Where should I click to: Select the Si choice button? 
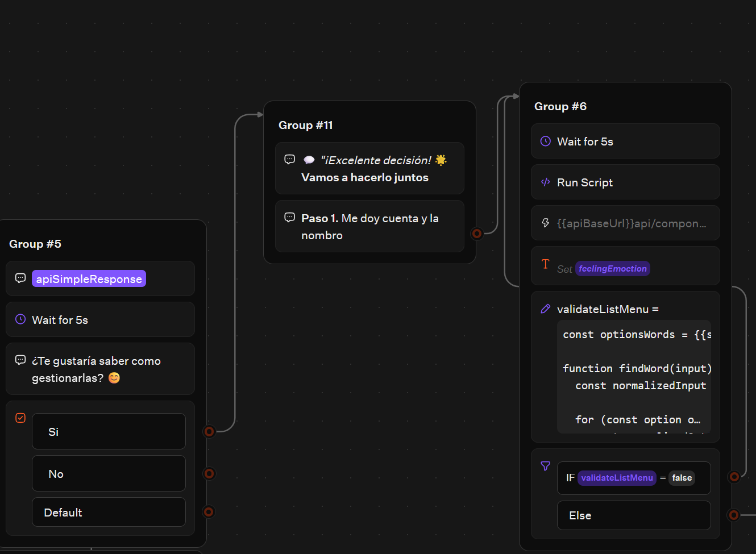pyautogui.click(x=109, y=431)
